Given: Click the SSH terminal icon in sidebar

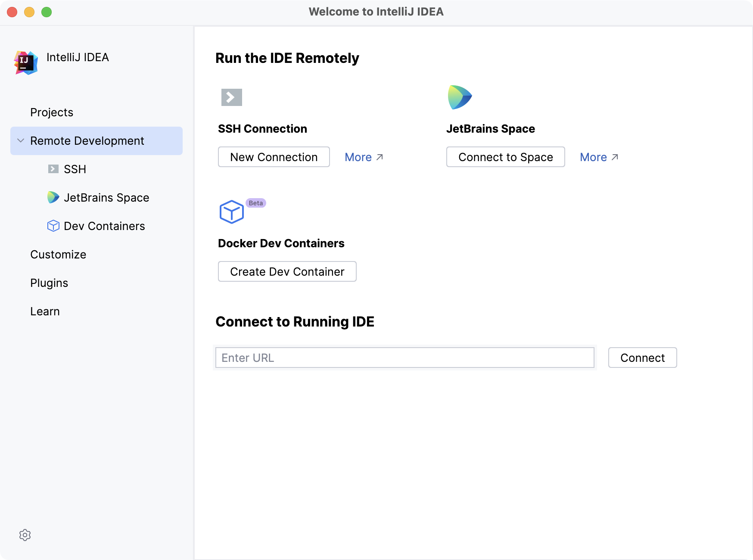Looking at the screenshot, I should (53, 169).
